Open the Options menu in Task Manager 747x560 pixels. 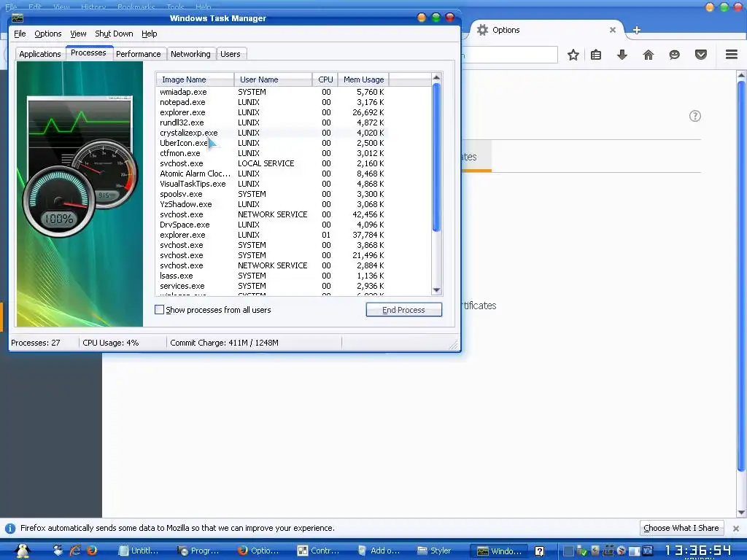[47, 34]
